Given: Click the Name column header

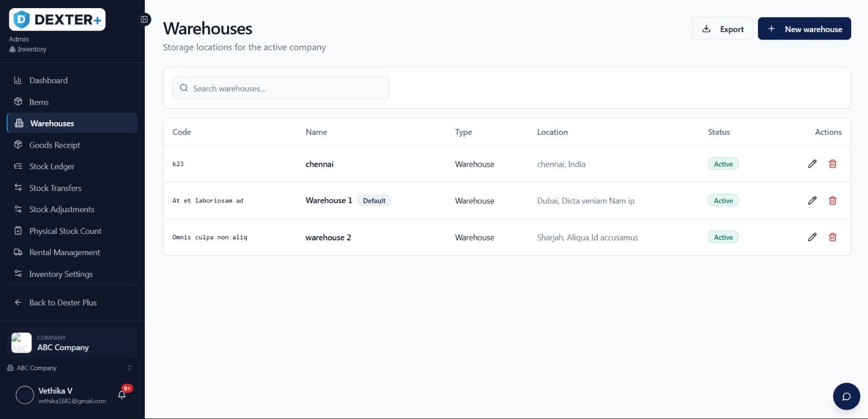Looking at the screenshot, I should tap(316, 132).
